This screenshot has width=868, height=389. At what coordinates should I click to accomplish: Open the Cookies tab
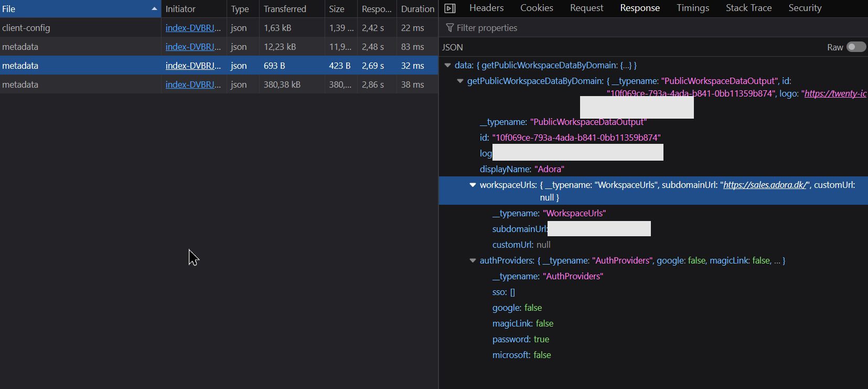pos(537,8)
